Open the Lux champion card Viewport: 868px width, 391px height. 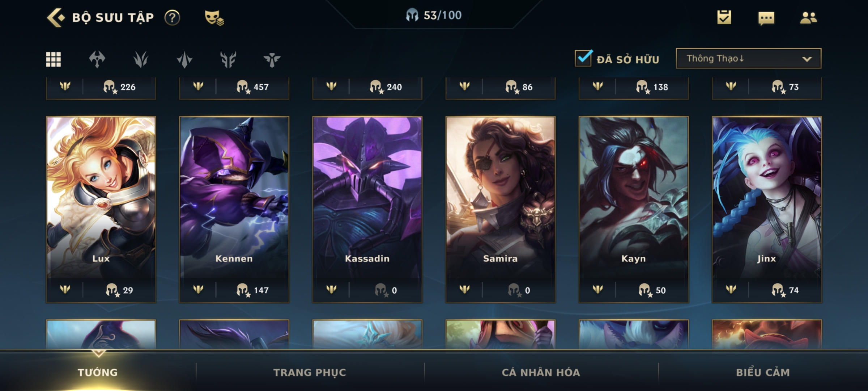tap(101, 209)
